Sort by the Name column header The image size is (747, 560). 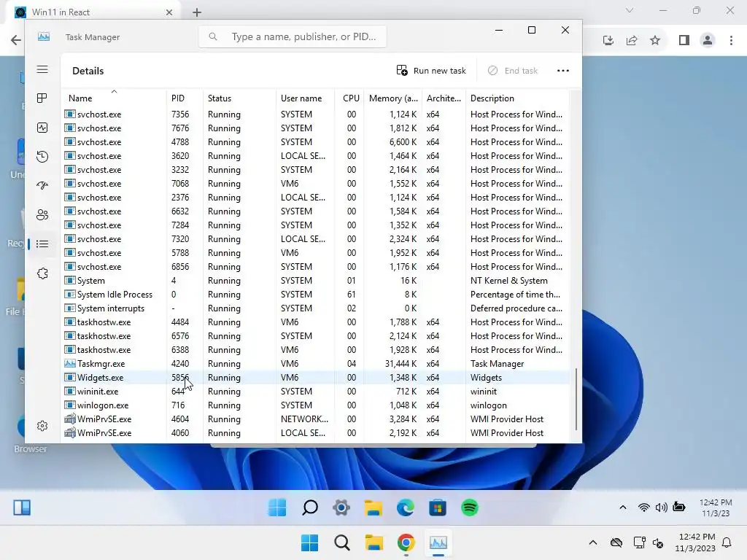[x=113, y=98]
